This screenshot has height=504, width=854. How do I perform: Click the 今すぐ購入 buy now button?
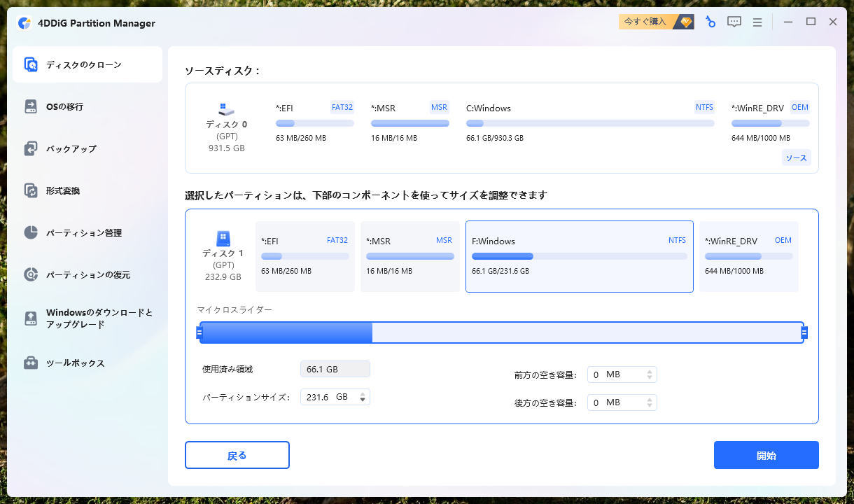[x=657, y=22]
